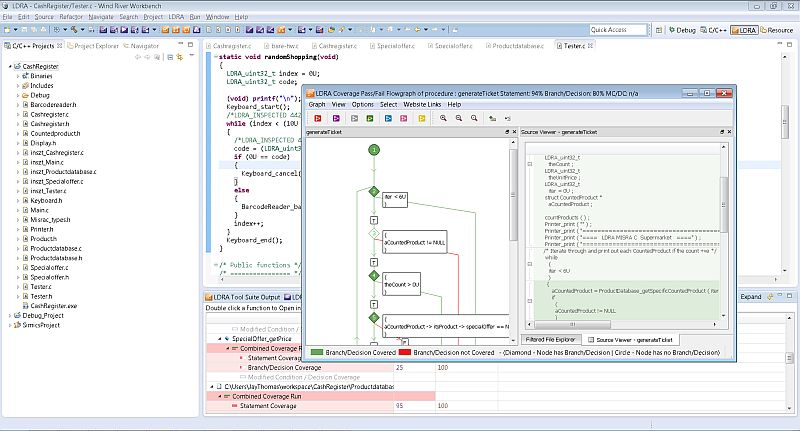The width and height of the screenshot is (800, 431).
Task: Click the Source Viewer horizontal scrollbar
Action: pos(571,324)
